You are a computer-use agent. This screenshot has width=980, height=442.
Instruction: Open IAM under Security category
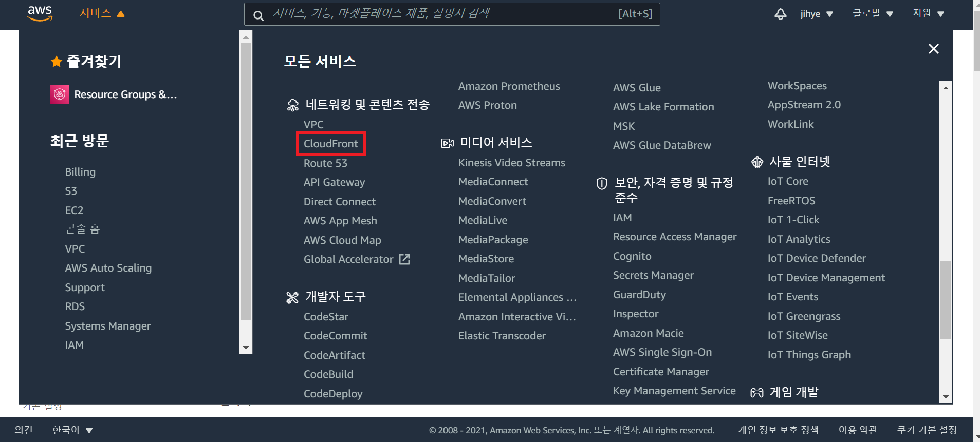coord(622,218)
